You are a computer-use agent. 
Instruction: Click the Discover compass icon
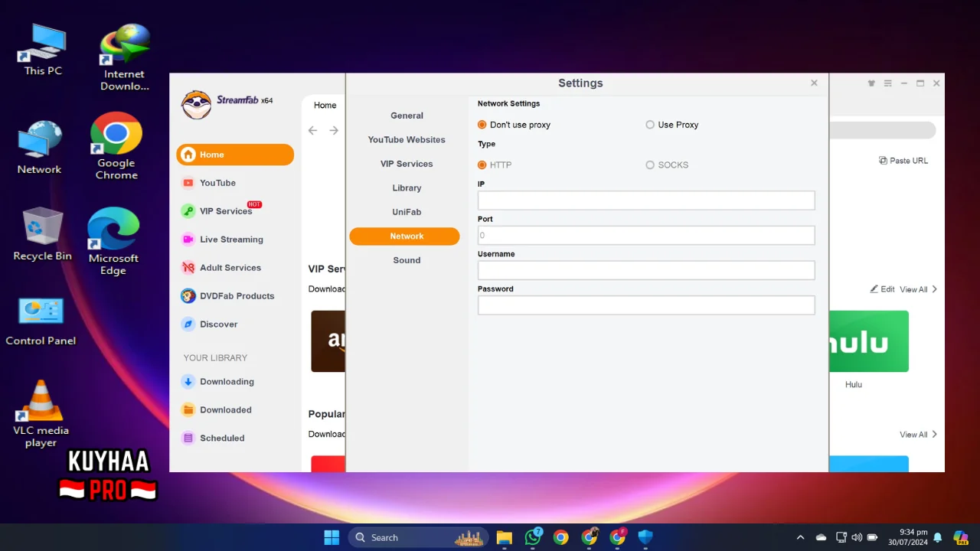[x=188, y=324]
